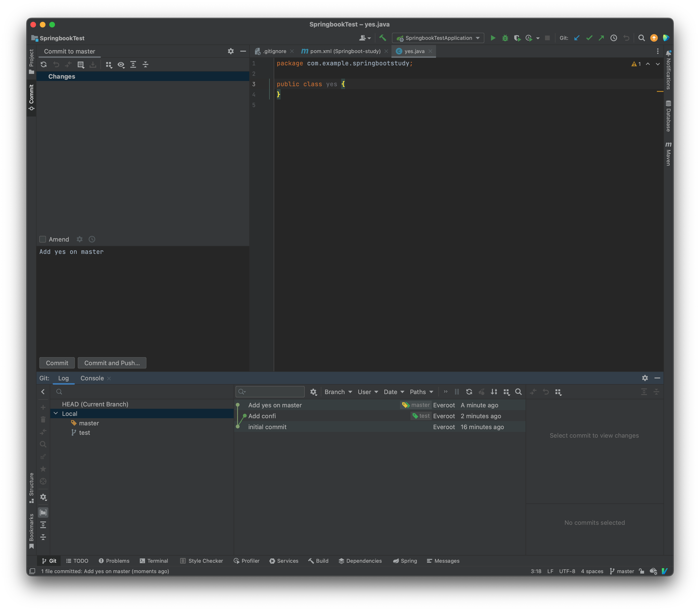Open the Problems tool window

(114, 561)
